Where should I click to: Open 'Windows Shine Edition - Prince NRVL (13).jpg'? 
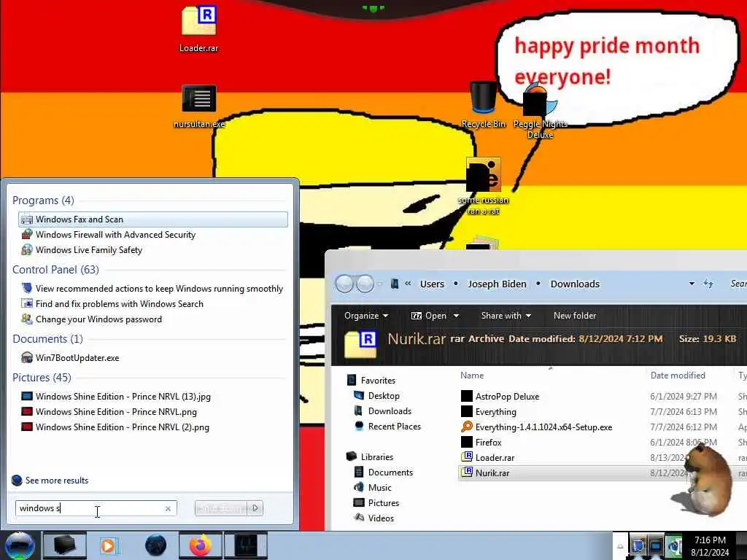click(153, 396)
